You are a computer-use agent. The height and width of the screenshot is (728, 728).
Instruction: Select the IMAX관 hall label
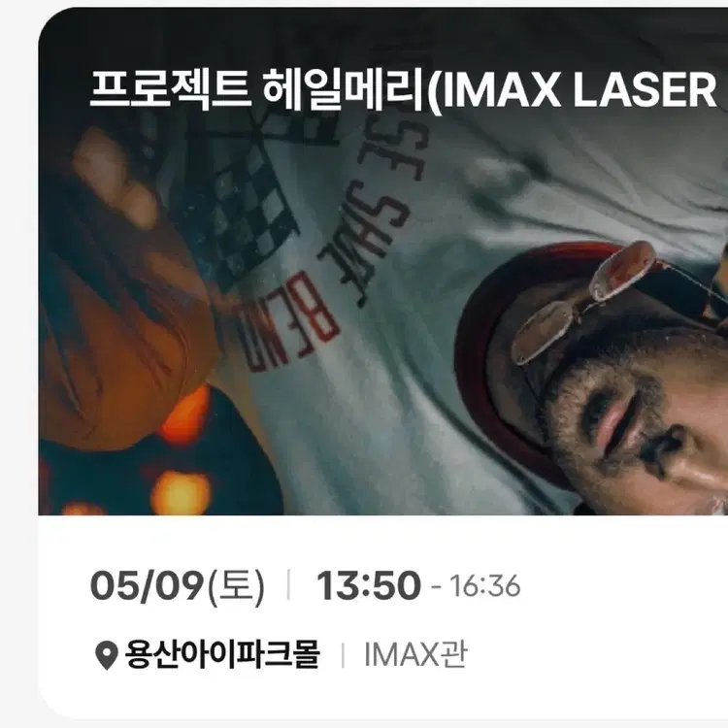point(415,654)
